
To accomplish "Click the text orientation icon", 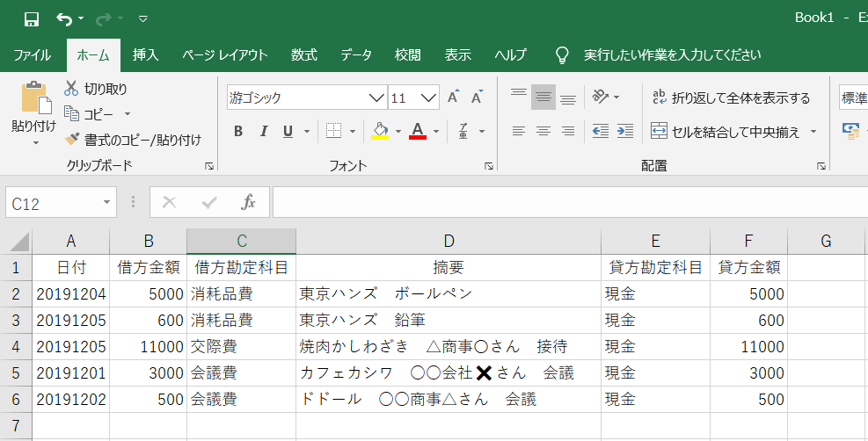I will pyautogui.click(x=601, y=97).
